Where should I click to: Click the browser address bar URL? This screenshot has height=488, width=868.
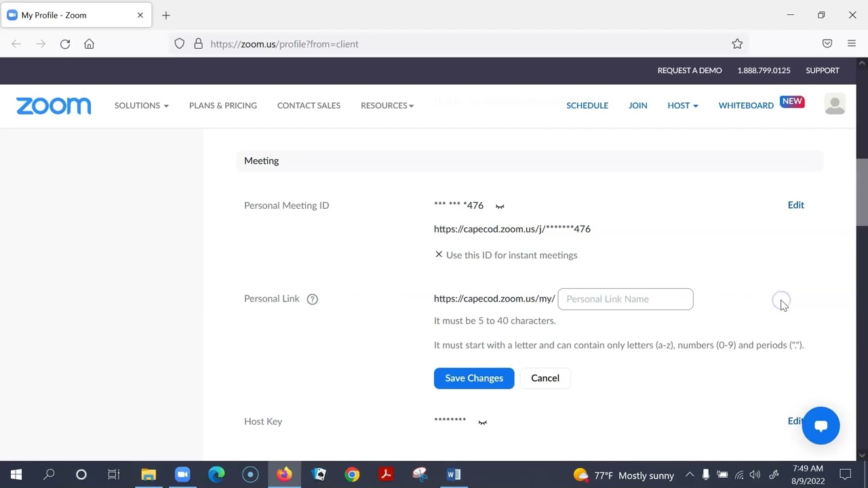(284, 44)
